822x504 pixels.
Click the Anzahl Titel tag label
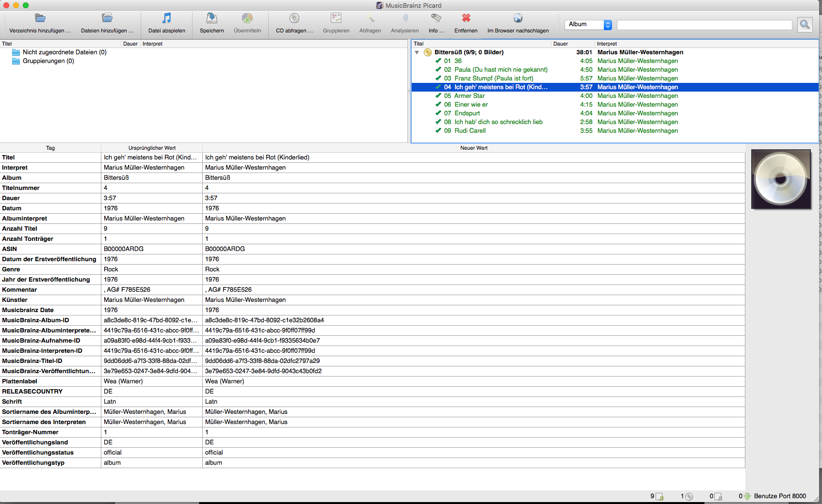pos(19,228)
